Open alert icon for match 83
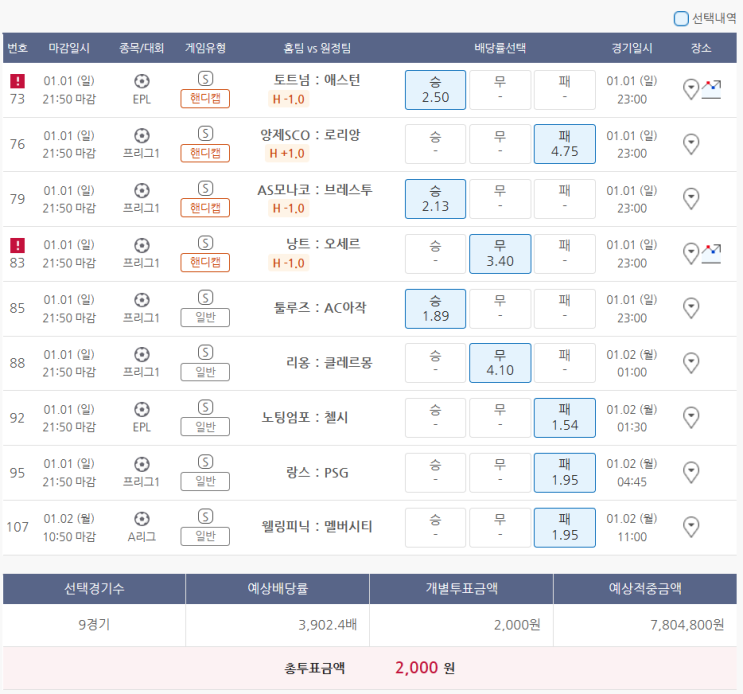Image resolution: width=743 pixels, height=694 pixels. point(18,245)
